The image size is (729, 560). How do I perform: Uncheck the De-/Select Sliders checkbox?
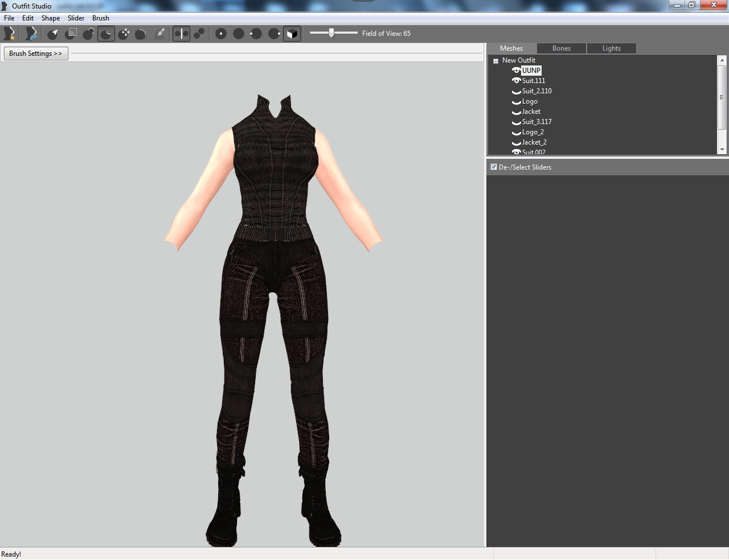click(494, 167)
